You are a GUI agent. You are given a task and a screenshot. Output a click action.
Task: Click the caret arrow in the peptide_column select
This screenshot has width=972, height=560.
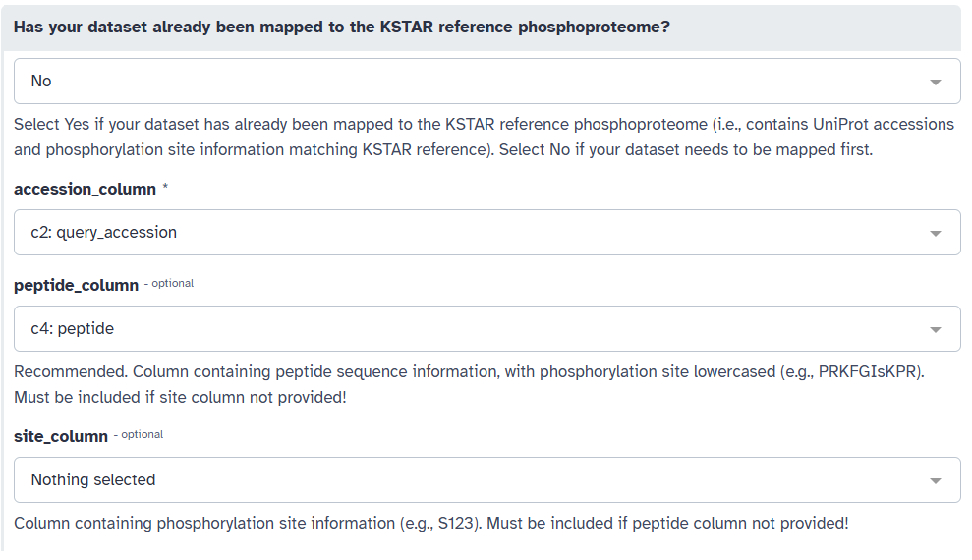click(935, 329)
